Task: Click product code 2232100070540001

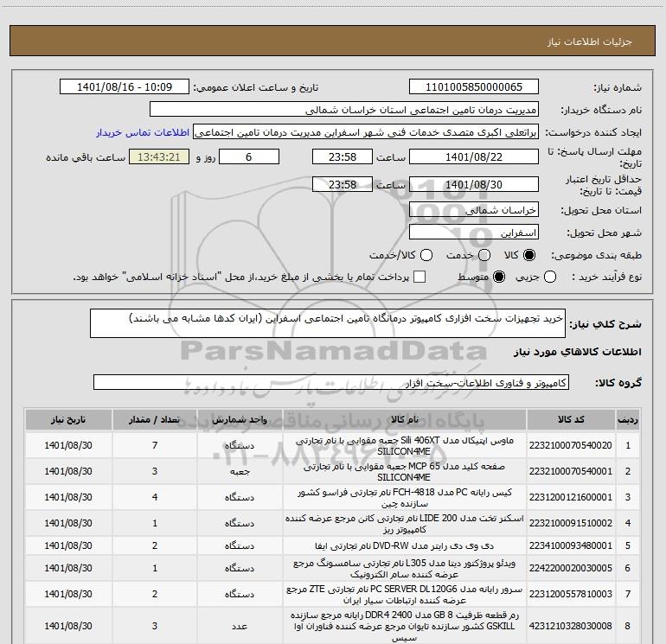Action: tap(571, 471)
